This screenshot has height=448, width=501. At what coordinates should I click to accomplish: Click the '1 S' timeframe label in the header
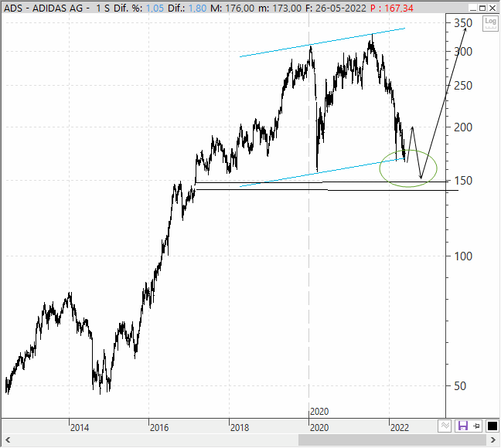point(103,8)
